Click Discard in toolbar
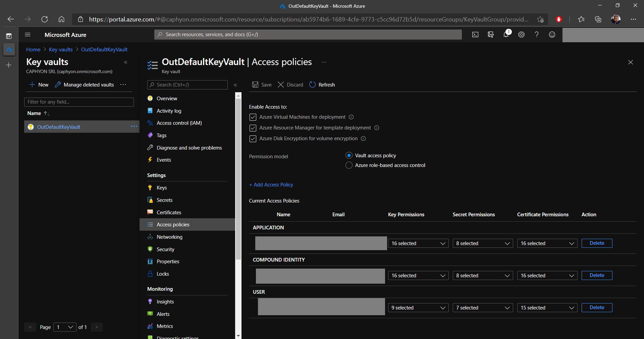This screenshot has height=339, width=644. tap(290, 84)
